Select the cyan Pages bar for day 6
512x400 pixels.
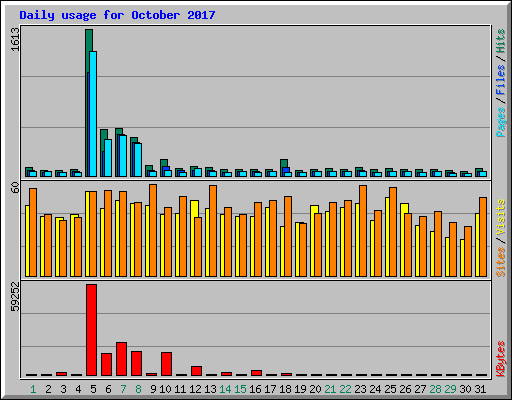pos(108,158)
